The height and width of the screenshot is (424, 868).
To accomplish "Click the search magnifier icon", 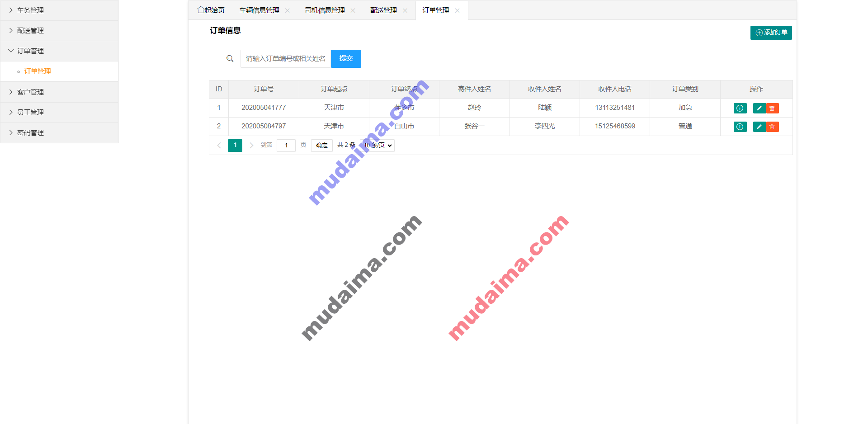I will coord(230,59).
